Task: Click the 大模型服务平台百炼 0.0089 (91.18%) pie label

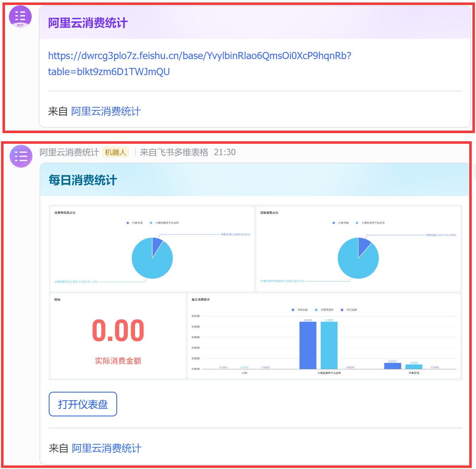Action: [76, 282]
